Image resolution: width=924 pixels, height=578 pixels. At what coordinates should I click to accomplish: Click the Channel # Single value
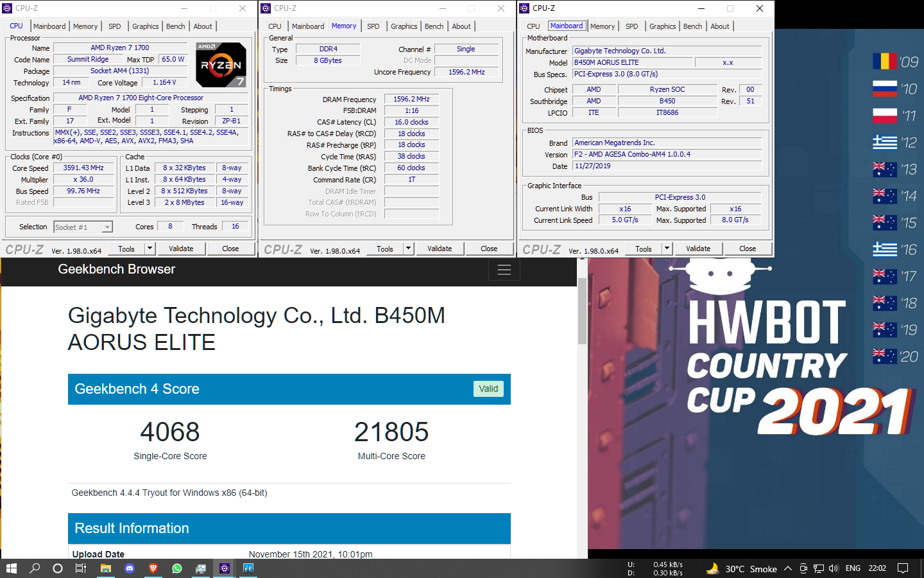[466, 49]
